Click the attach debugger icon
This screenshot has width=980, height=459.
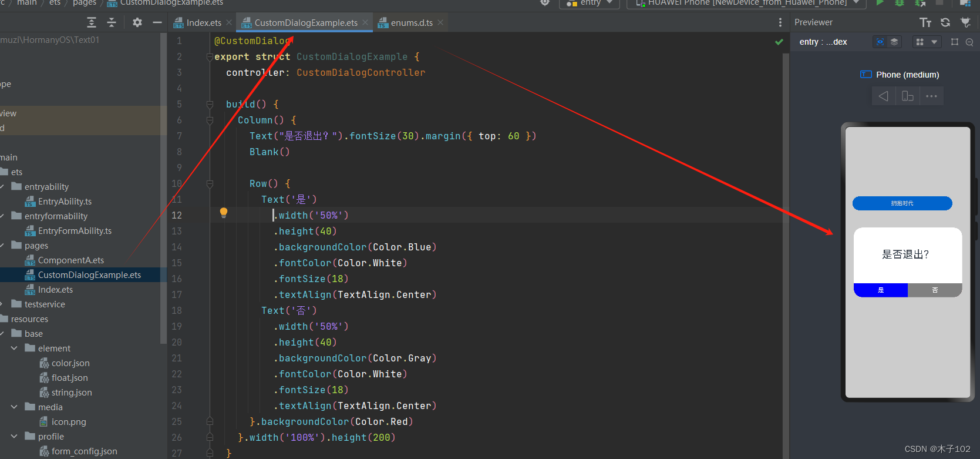[920, 3]
